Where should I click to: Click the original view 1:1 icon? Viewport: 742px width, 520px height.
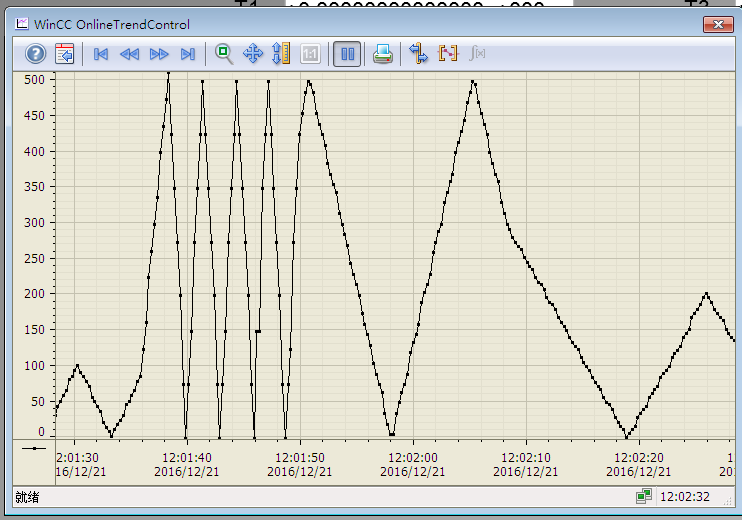pyautogui.click(x=310, y=54)
